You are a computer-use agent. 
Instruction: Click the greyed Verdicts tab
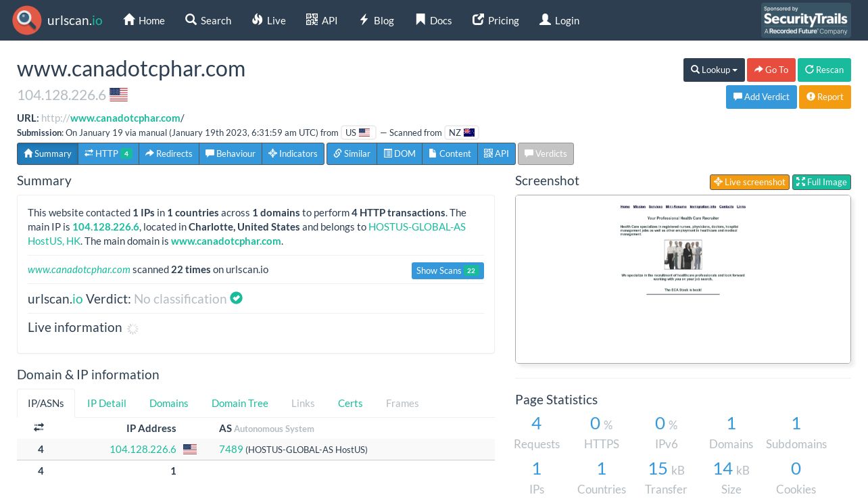pyautogui.click(x=546, y=153)
